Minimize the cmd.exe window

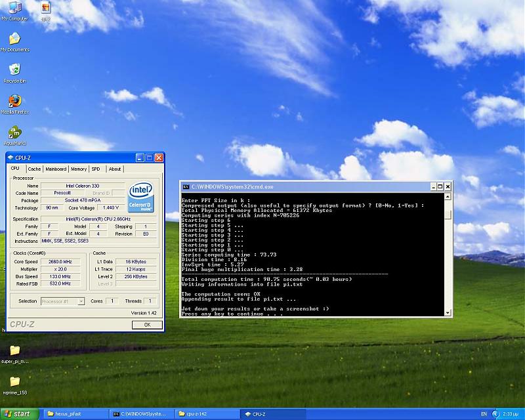[x=433, y=186]
